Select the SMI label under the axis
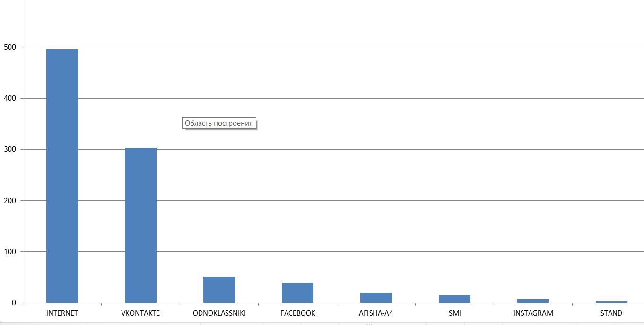Image resolution: width=644 pixels, height=325 pixels. coord(454,313)
